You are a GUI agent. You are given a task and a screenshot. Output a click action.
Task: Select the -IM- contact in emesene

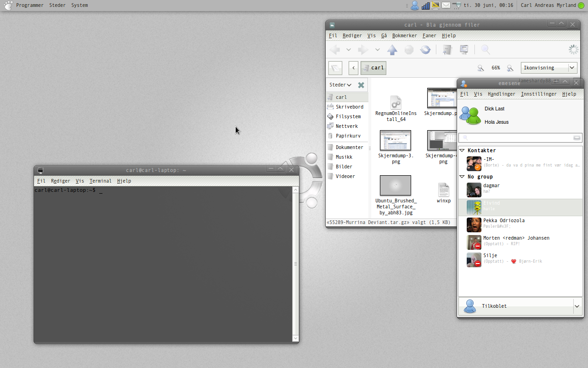point(520,163)
